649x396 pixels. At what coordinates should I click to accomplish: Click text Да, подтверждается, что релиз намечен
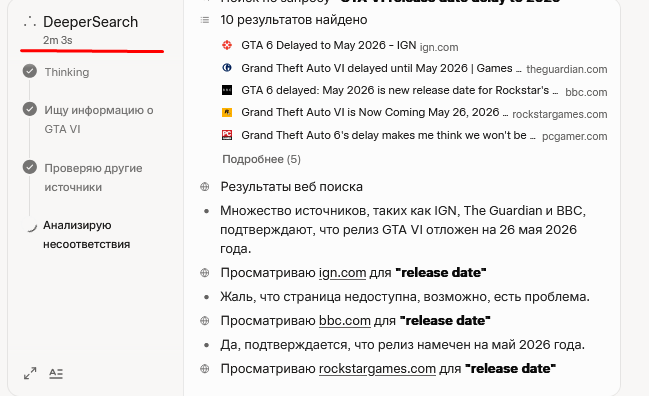click(402, 345)
